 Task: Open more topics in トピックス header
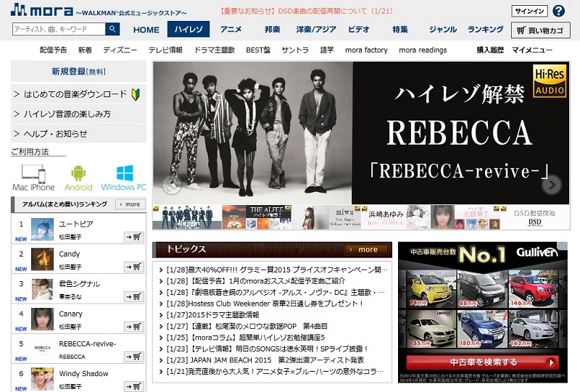coord(368,249)
